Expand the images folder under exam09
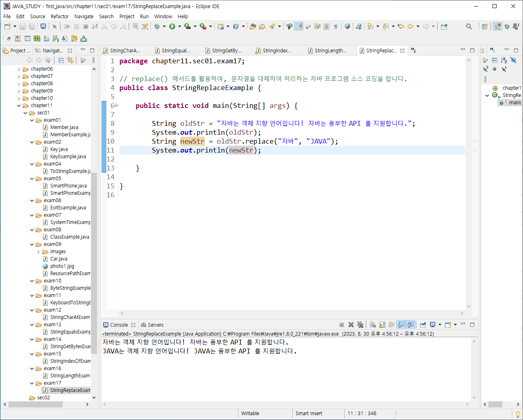Screen dimensions: 523x420 [38, 252]
